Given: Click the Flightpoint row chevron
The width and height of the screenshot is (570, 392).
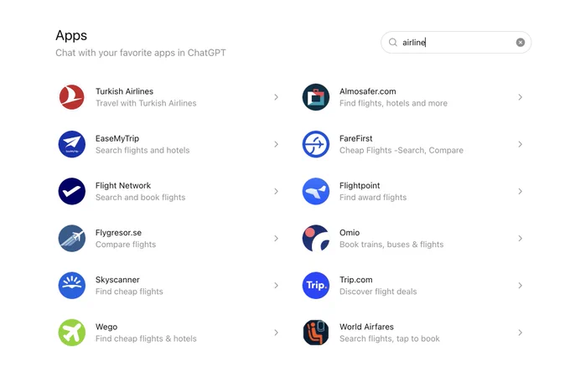Looking at the screenshot, I should (x=521, y=191).
